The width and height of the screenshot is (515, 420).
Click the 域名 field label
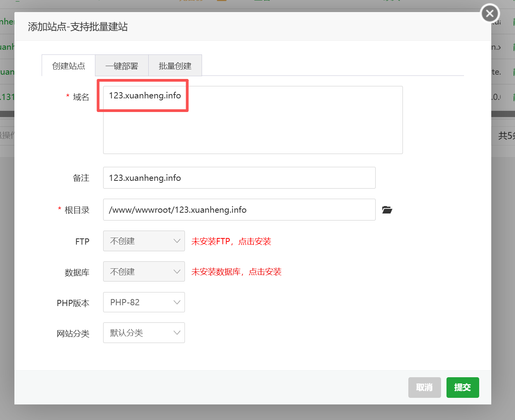tap(81, 97)
